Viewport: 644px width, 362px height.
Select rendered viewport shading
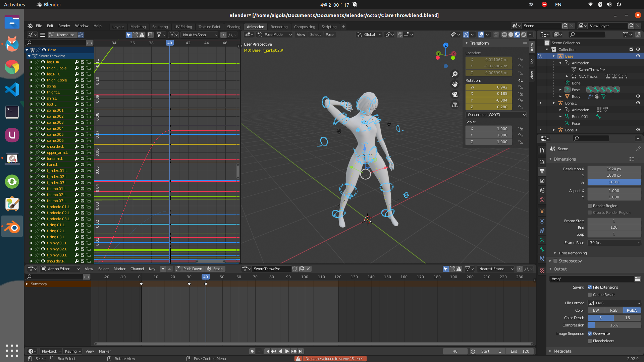coord(524,35)
